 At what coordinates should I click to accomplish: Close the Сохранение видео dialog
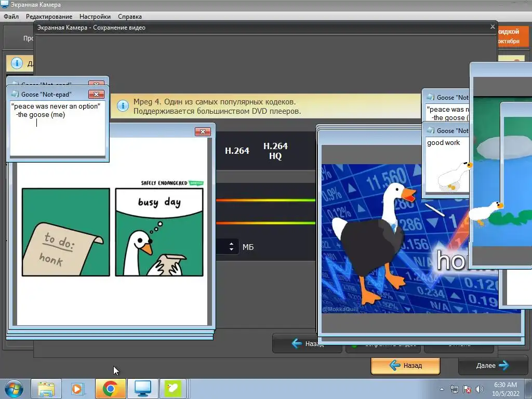493,26
